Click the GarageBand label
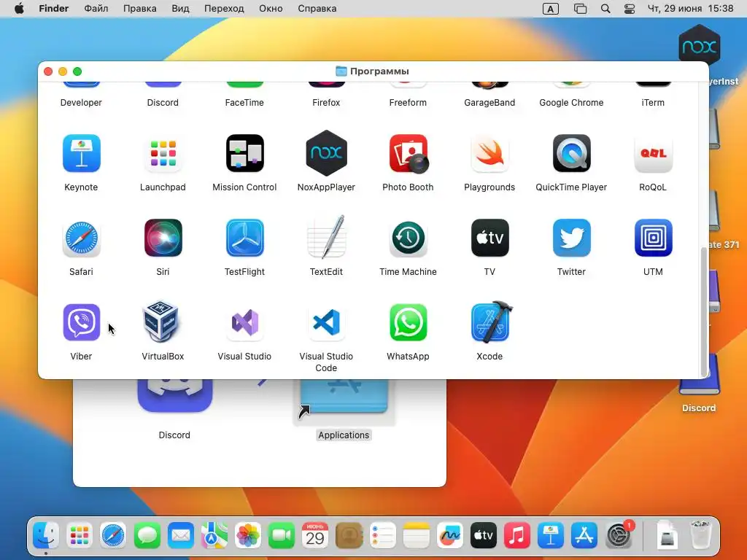 point(489,102)
